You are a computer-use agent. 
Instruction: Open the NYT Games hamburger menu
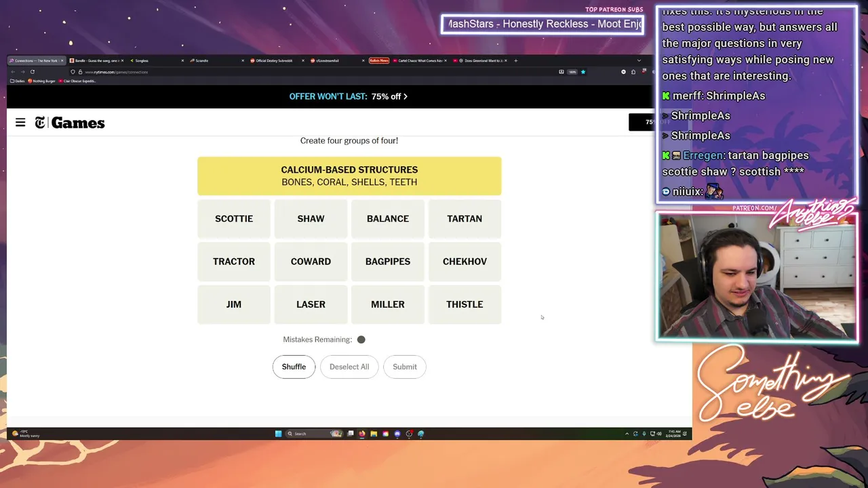click(20, 123)
